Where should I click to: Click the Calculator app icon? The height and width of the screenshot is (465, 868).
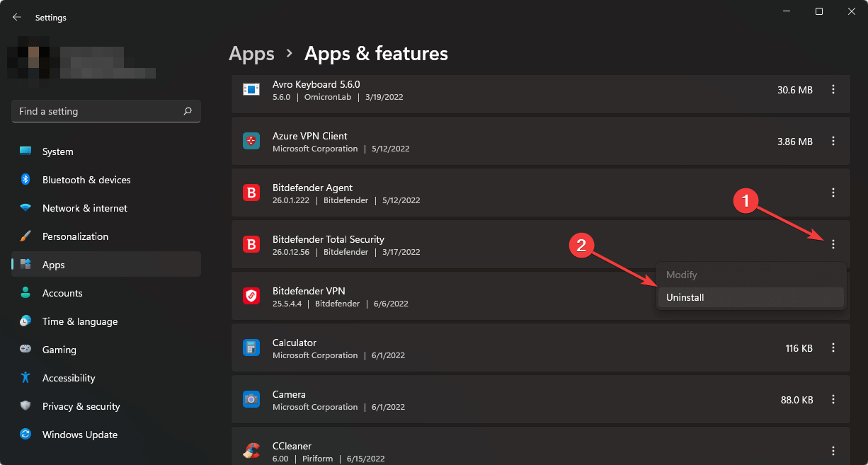(251, 348)
